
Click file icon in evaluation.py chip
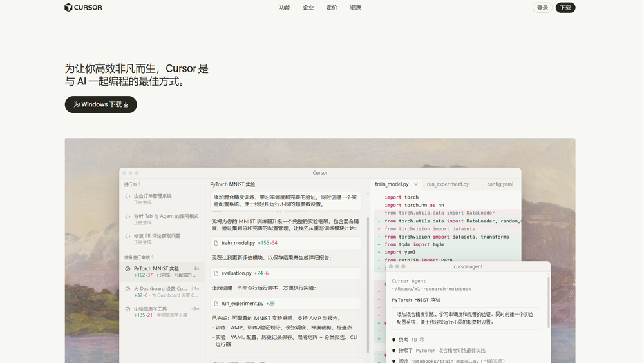(216, 273)
